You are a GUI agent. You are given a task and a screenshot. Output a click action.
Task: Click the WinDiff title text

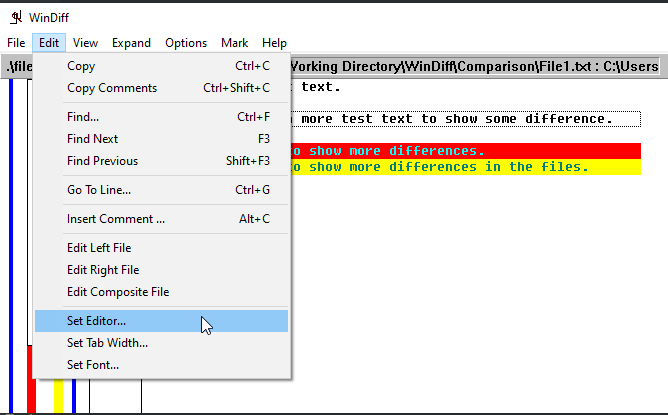[x=49, y=17]
